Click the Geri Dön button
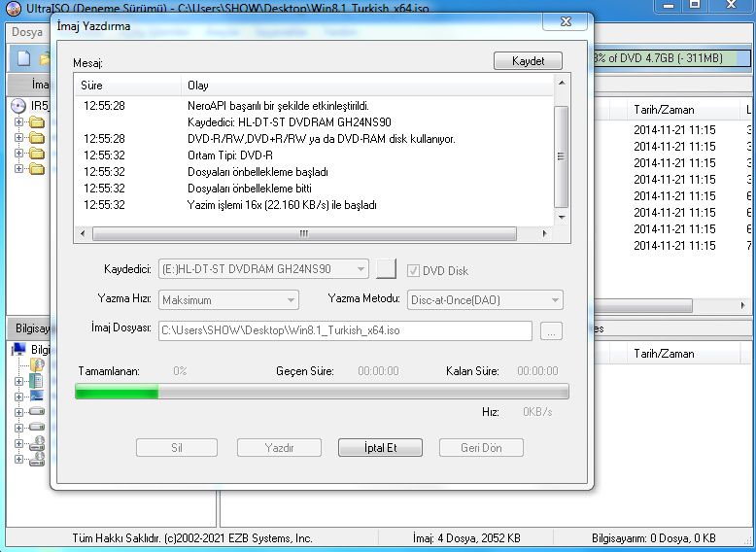 point(481,447)
